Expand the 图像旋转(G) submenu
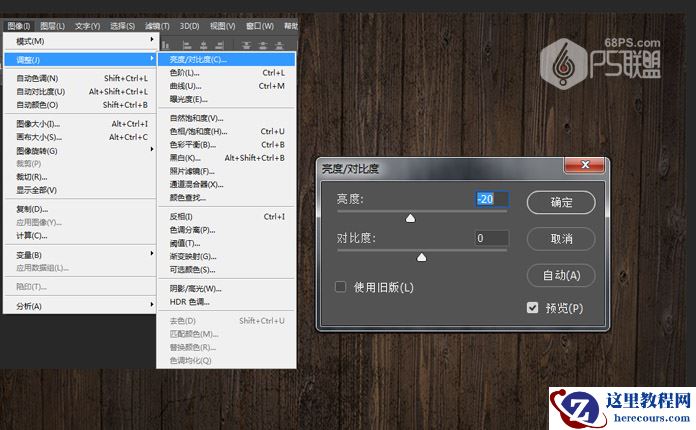The height and width of the screenshot is (430, 696). coord(79,150)
